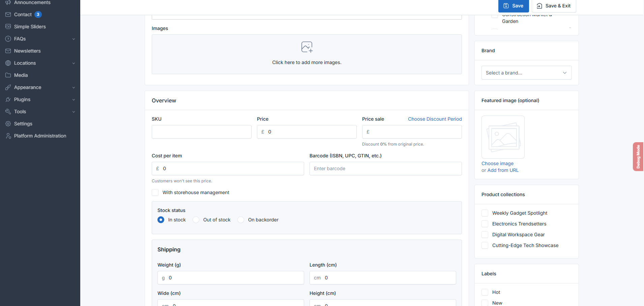
Task: Click the FAQs question mark icon
Action: 8,39
